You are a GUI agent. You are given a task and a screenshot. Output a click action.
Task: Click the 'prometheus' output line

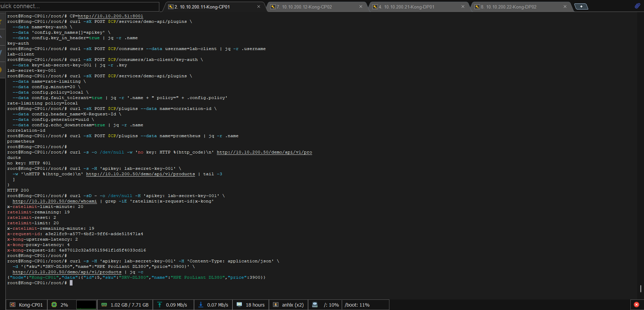pos(21,141)
